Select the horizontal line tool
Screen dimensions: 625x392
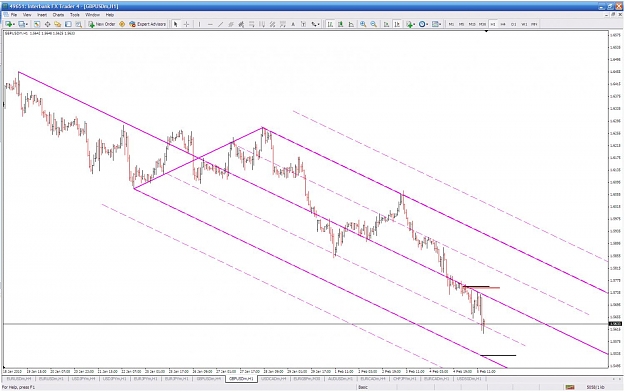point(210,24)
